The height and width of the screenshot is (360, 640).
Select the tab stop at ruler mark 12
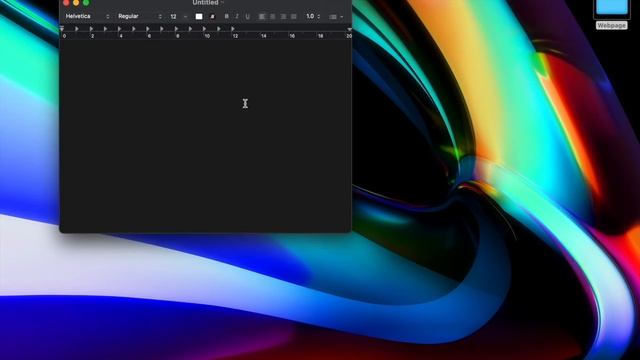[233, 29]
